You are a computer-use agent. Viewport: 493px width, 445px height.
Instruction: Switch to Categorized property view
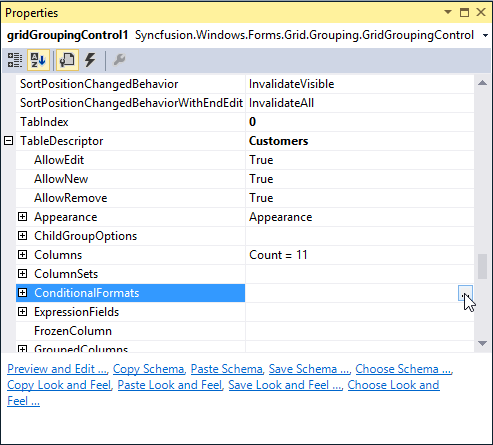click(15, 60)
